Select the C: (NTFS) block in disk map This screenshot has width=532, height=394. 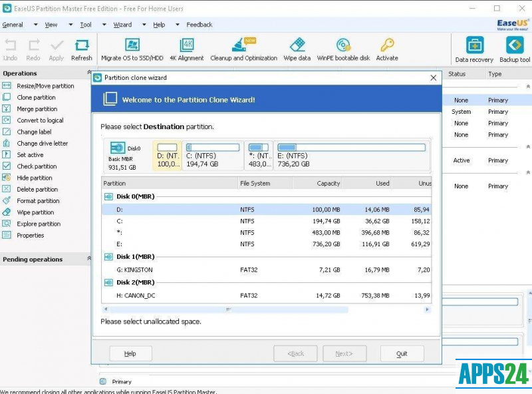tap(213, 156)
